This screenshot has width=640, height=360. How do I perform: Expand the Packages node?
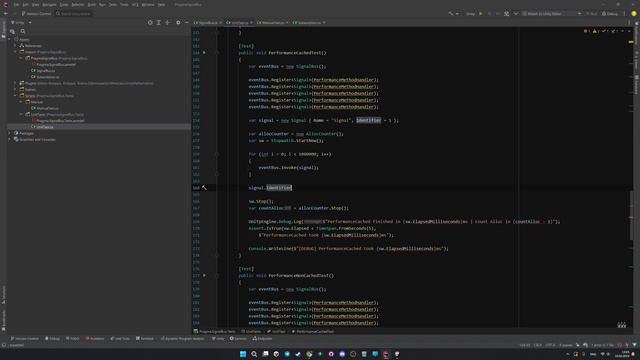[x=10, y=133]
